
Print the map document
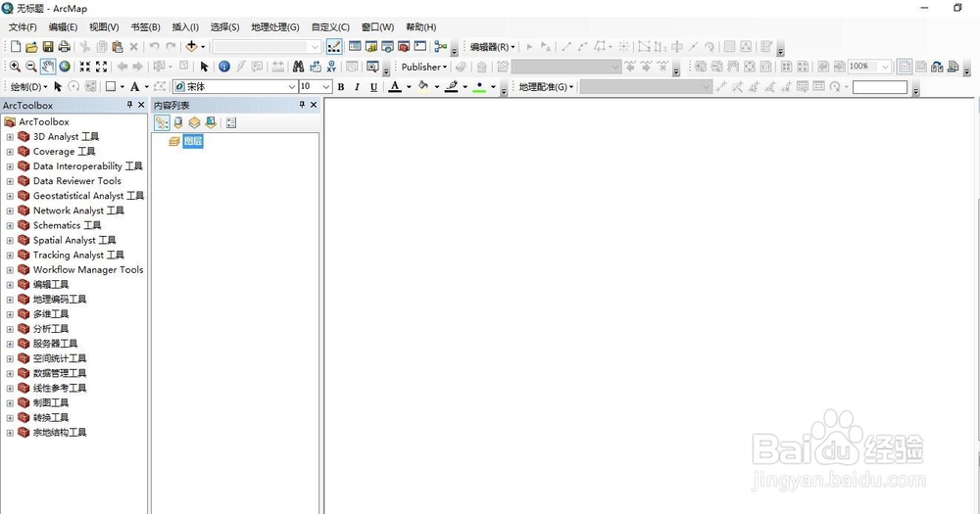tap(64, 46)
